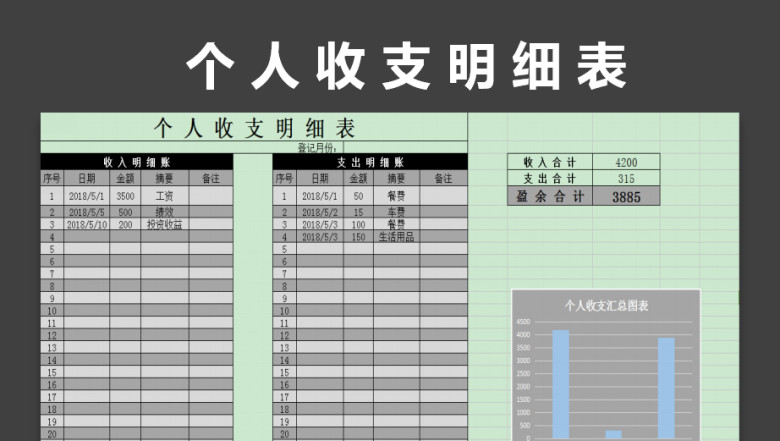This screenshot has width=780, height=441.
Task: Select 日期 column header in income table
Action: [x=87, y=178]
